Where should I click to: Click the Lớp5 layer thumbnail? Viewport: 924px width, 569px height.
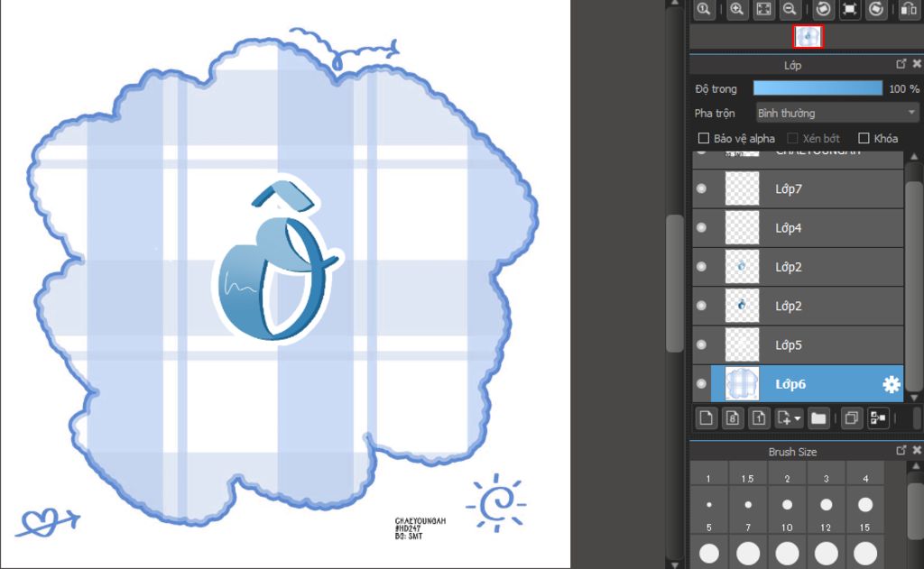742,344
